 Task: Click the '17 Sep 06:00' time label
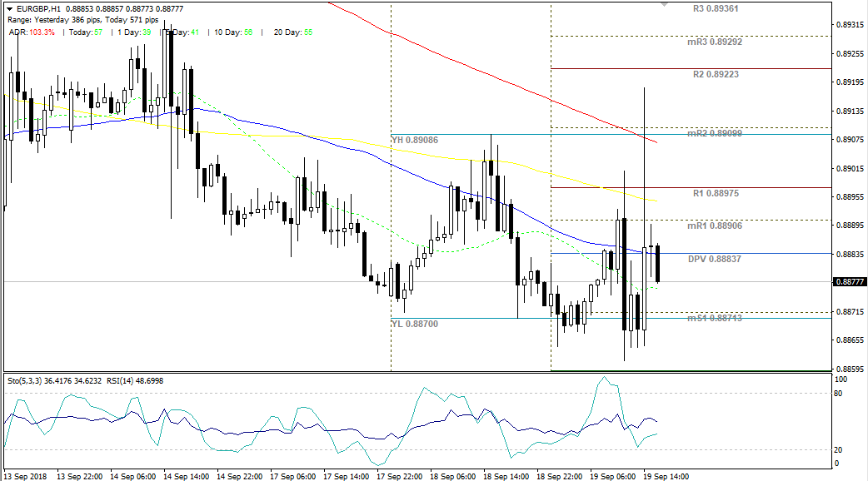click(293, 476)
